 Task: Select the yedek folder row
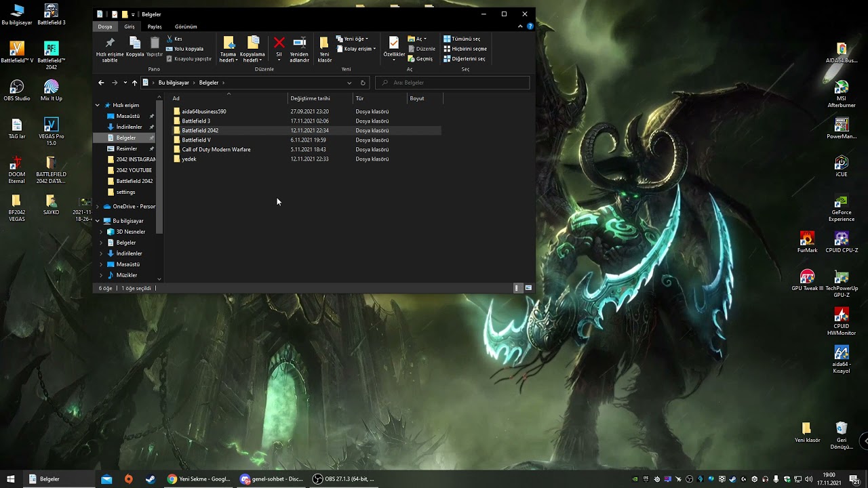[307, 159]
